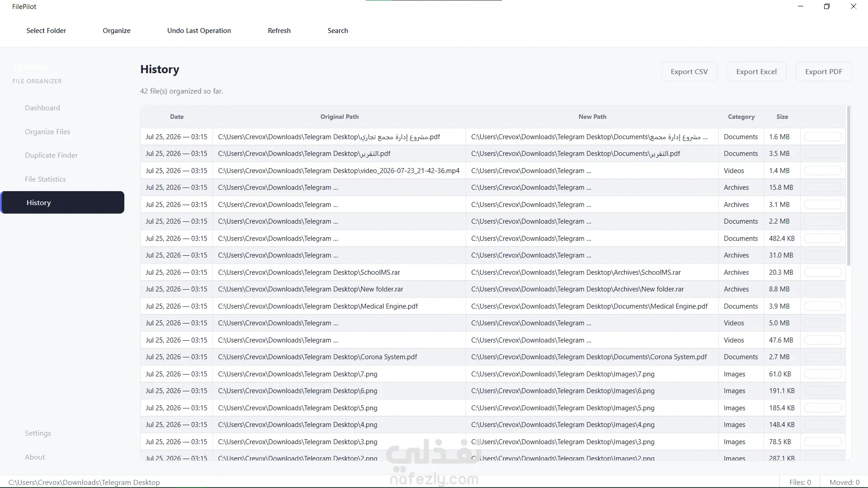Click the blank action button in 5.png row
This screenshot has width=868, height=488.
click(823, 408)
